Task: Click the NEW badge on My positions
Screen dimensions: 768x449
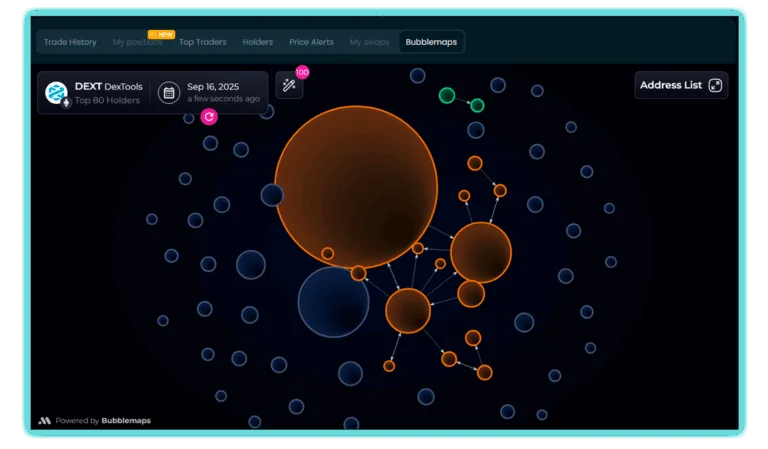Action: [x=162, y=34]
